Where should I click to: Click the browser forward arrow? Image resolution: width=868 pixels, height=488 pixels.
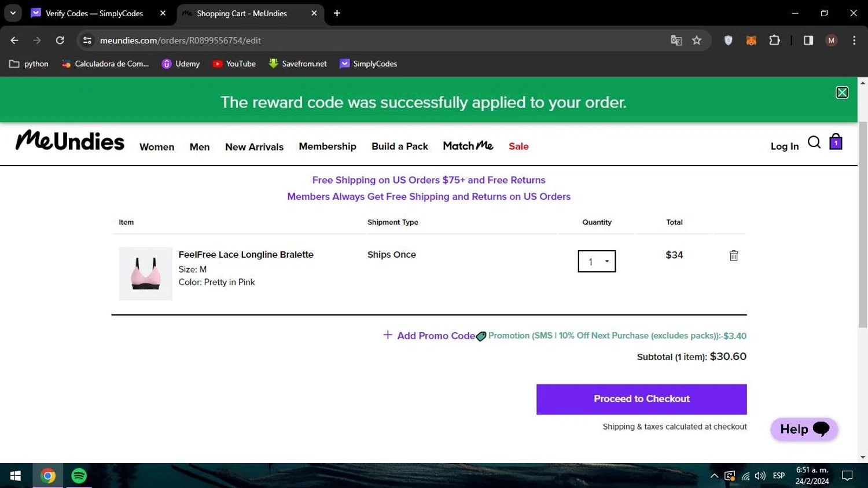(x=37, y=40)
